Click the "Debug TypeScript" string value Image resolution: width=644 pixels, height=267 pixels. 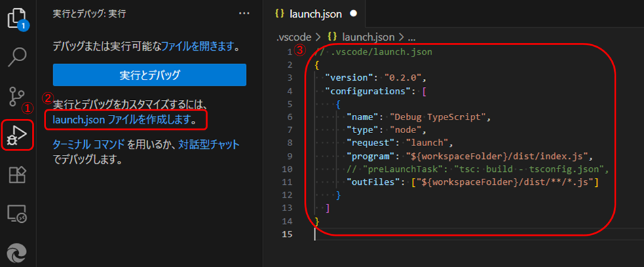tap(438, 117)
